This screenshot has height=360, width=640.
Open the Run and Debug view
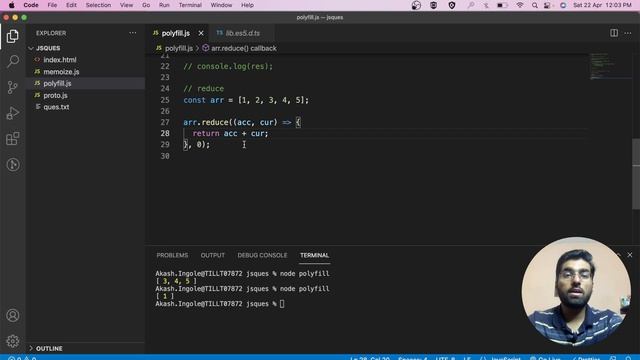click(13, 113)
